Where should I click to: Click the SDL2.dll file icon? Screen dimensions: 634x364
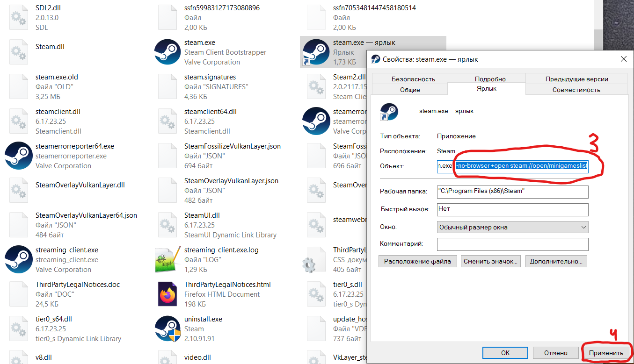(x=19, y=17)
